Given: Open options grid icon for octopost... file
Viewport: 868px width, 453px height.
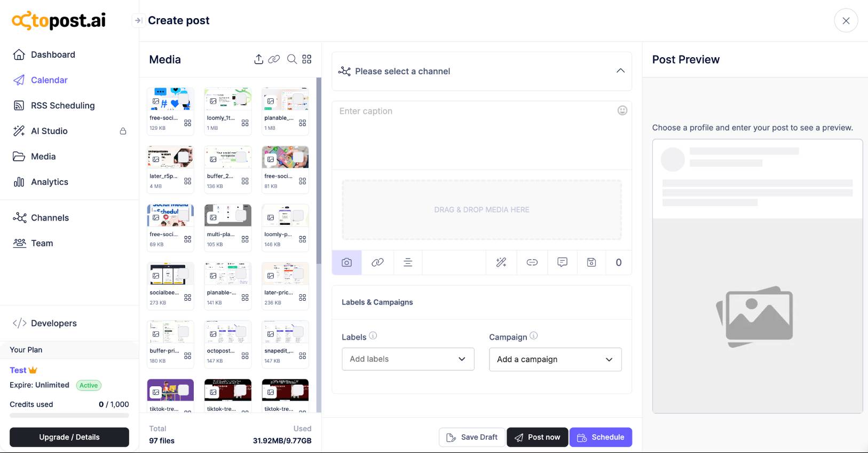Looking at the screenshot, I should coord(245,356).
